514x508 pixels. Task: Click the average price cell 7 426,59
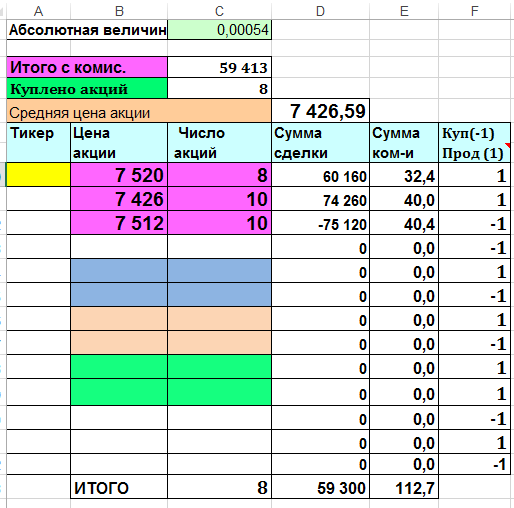(x=320, y=111)
